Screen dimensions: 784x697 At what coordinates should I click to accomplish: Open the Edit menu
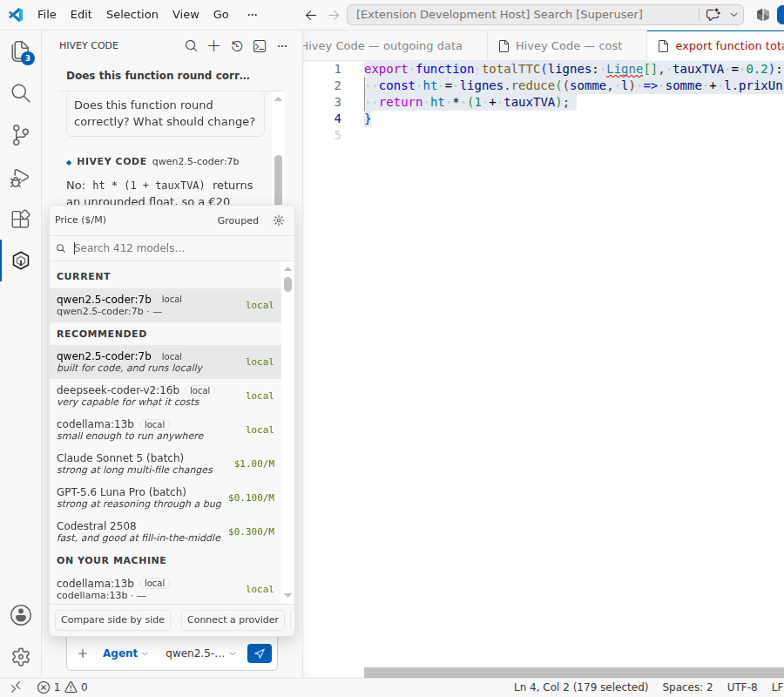click(81, 15)
